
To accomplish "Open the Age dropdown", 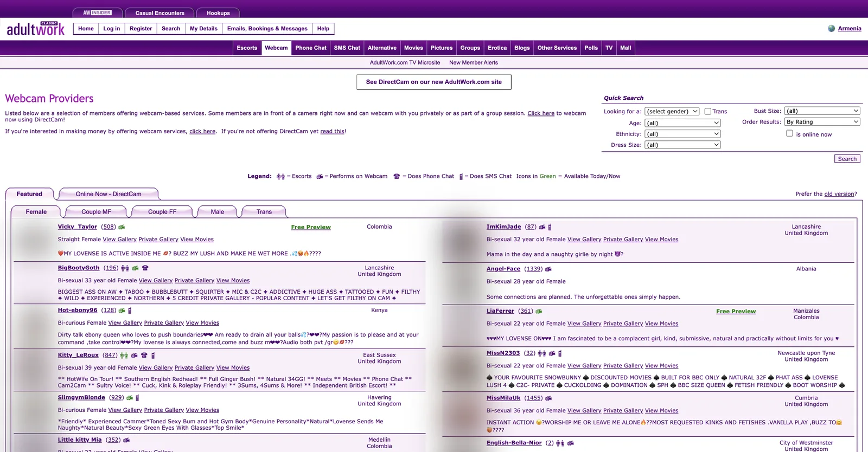I will click(x=682, y=123).
